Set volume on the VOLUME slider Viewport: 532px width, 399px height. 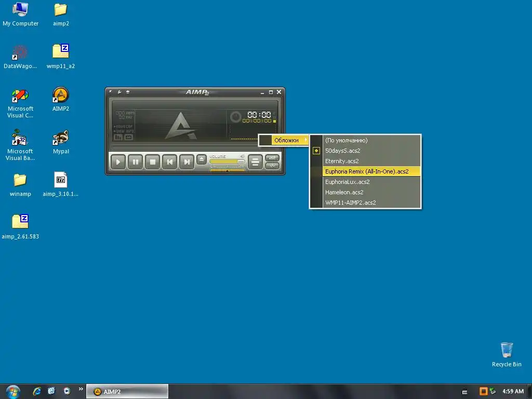[x=227, y=162]
